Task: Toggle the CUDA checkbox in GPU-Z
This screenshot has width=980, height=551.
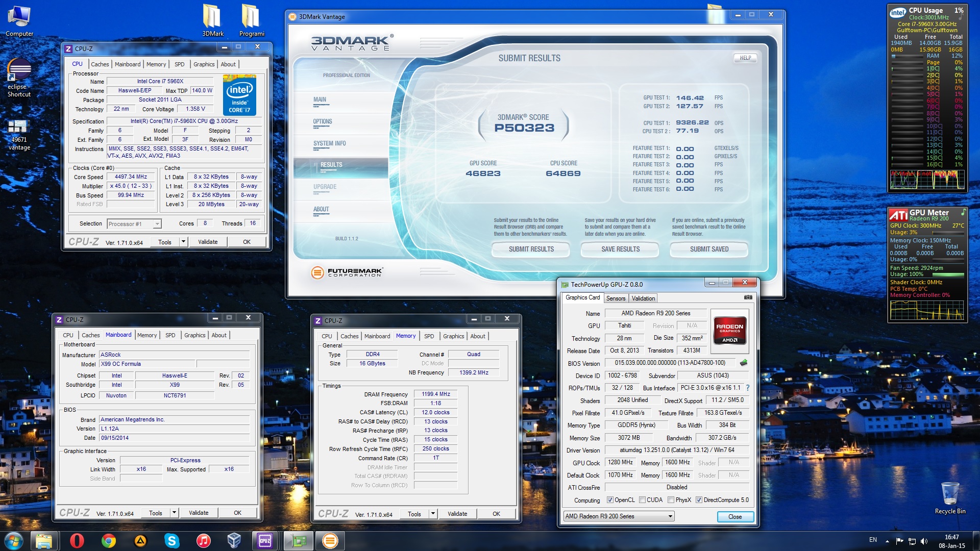Action: pyautogui.click(x=643, y=500)
